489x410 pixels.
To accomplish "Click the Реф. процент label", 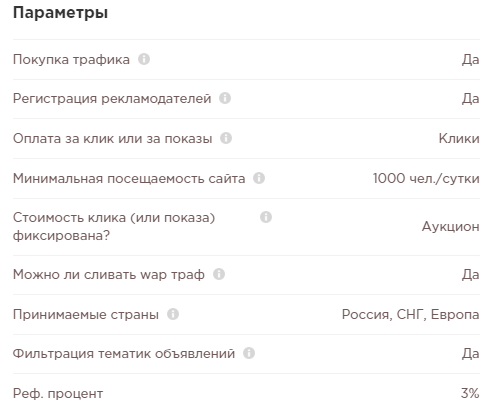I will (58, 394).
